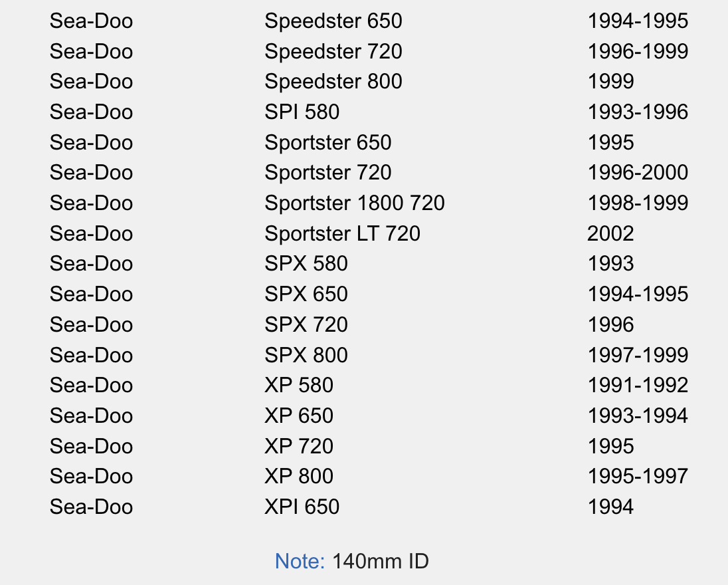The image size is (728, 585).
Task: Click the 1993-1996 year range
Action: tap(638, 112)
